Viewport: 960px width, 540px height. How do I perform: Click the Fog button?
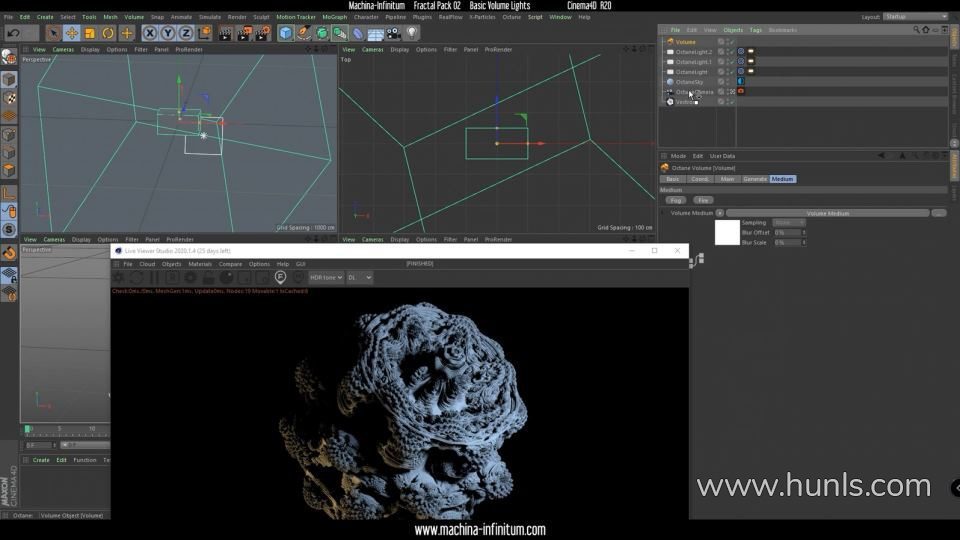(x=675, y=200)
